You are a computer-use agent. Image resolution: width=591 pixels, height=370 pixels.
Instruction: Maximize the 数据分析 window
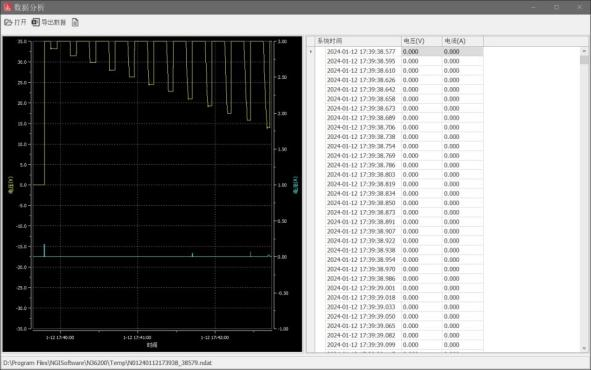[x=556, y=7]
